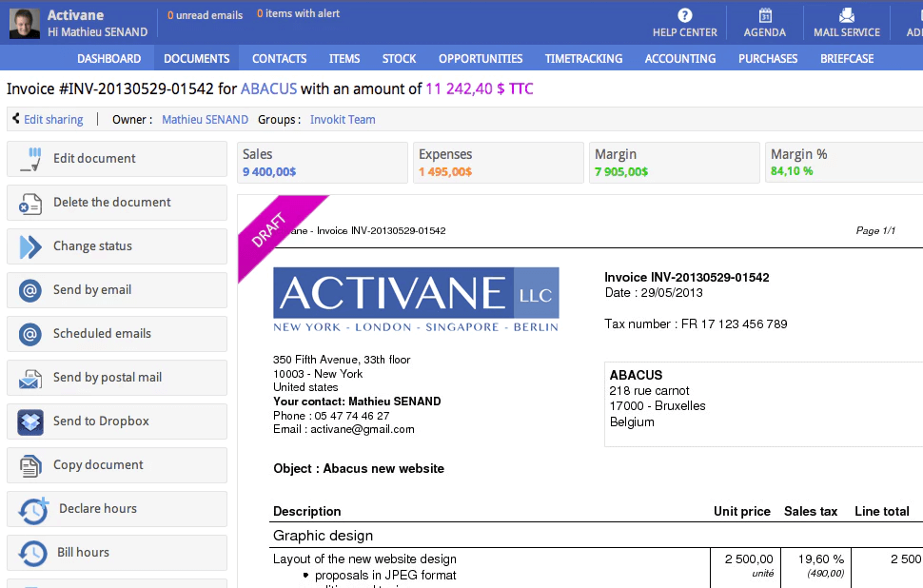
Task: Click HELP CENTER text label
Action: click(684, 32)
